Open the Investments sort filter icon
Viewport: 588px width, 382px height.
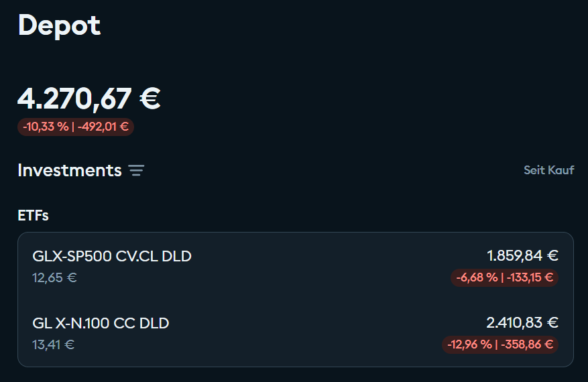tap(136, 170)
